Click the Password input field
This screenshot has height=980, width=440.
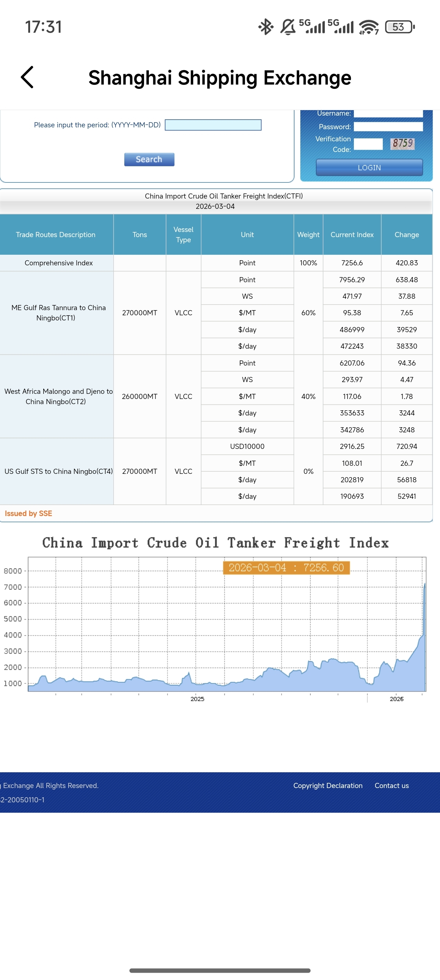point(388,127)
